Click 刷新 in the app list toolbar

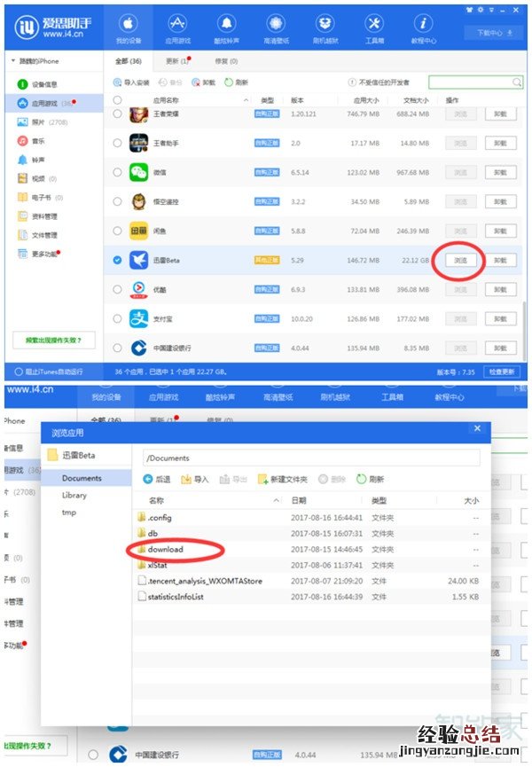[236, 82]
